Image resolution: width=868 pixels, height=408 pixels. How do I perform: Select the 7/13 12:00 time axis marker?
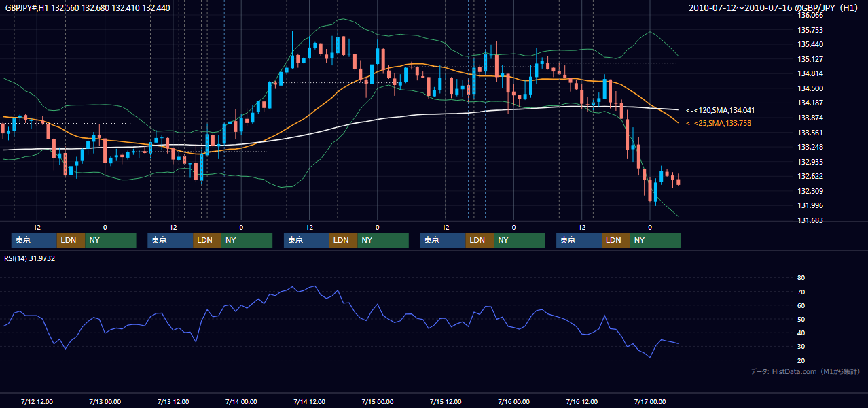[x=173, y=401]
